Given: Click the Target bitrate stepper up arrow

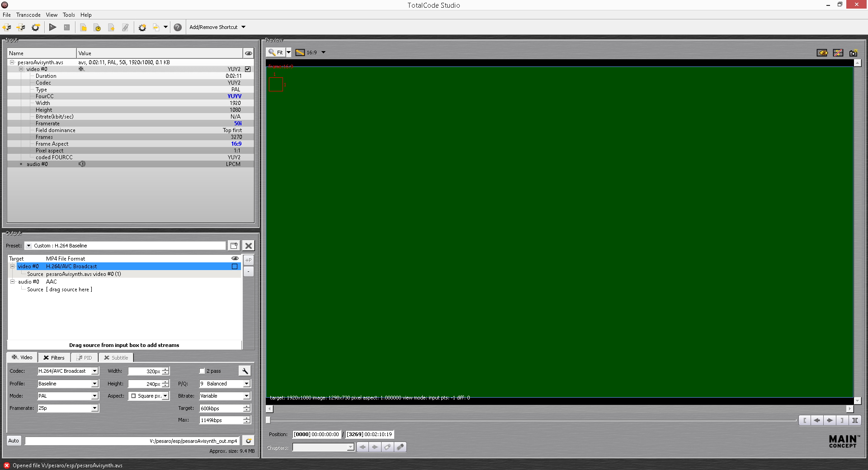Looking at the screenshot, I should (x=247, y=406).
